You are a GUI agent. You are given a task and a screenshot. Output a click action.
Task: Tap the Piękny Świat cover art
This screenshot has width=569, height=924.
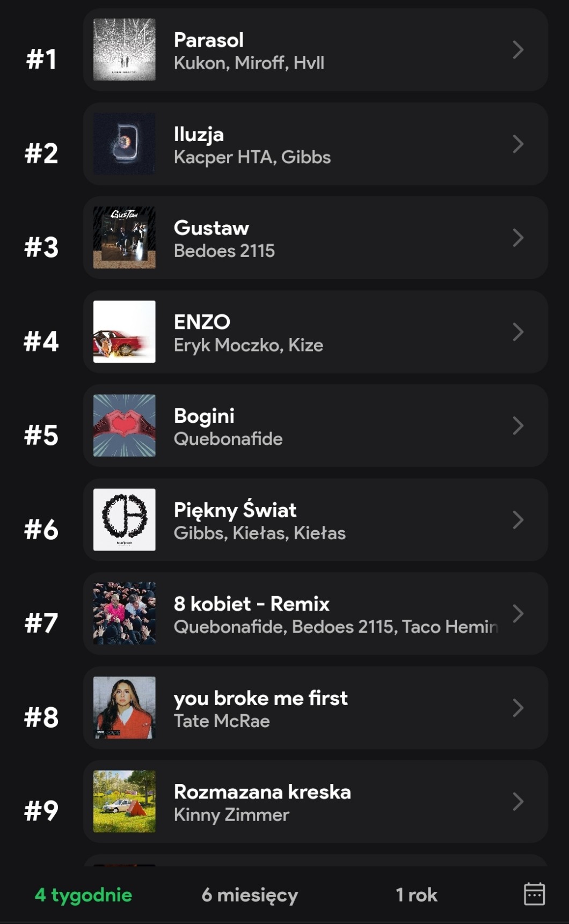(125, 519)
